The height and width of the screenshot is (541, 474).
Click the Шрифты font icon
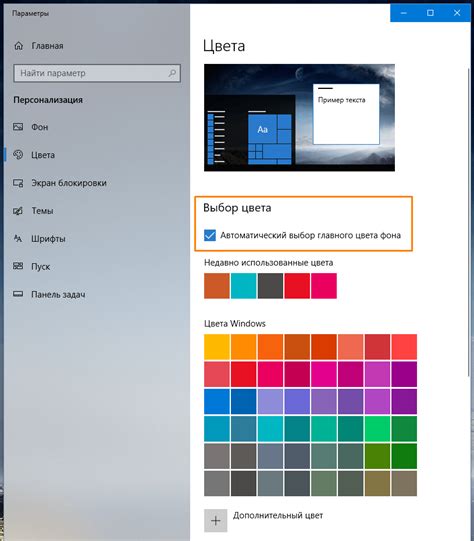tap(18, 238)
